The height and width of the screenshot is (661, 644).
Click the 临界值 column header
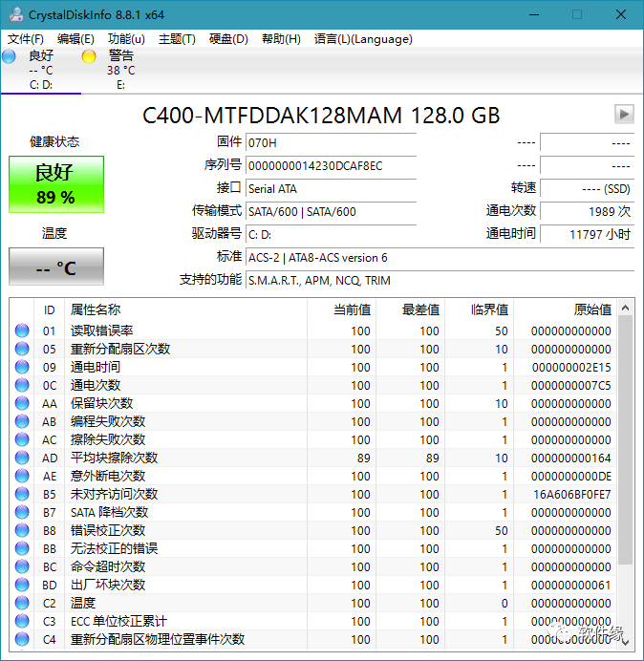tap(479, 309)
